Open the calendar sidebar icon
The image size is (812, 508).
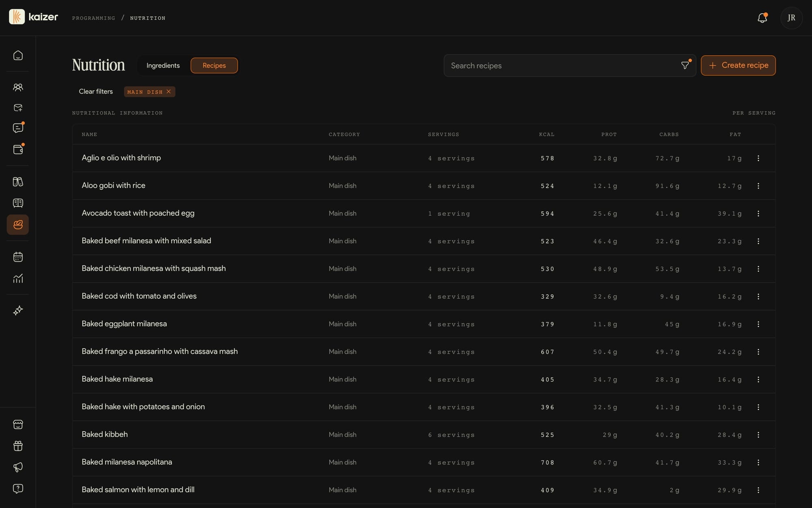click(x=18, y=257)
